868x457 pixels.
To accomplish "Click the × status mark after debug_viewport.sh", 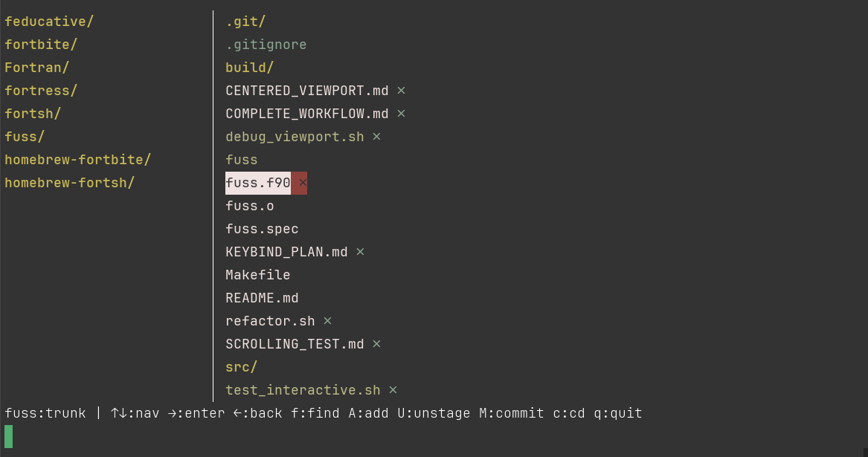I will coord(376,137).
